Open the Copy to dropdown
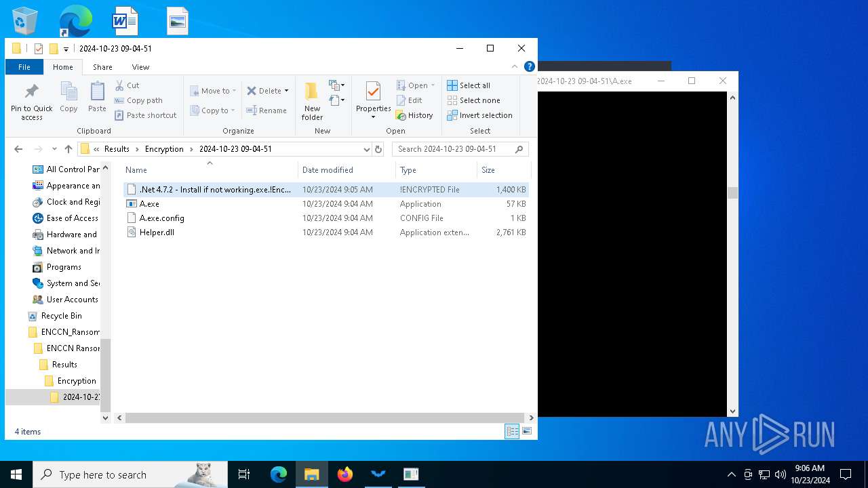 click(212, 110)
